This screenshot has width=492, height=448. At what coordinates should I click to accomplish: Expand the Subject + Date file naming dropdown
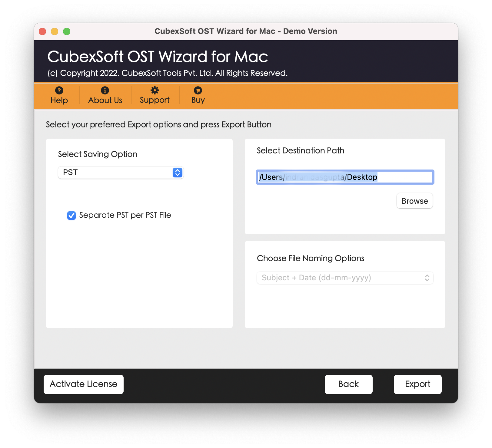(x=345, y=278)
